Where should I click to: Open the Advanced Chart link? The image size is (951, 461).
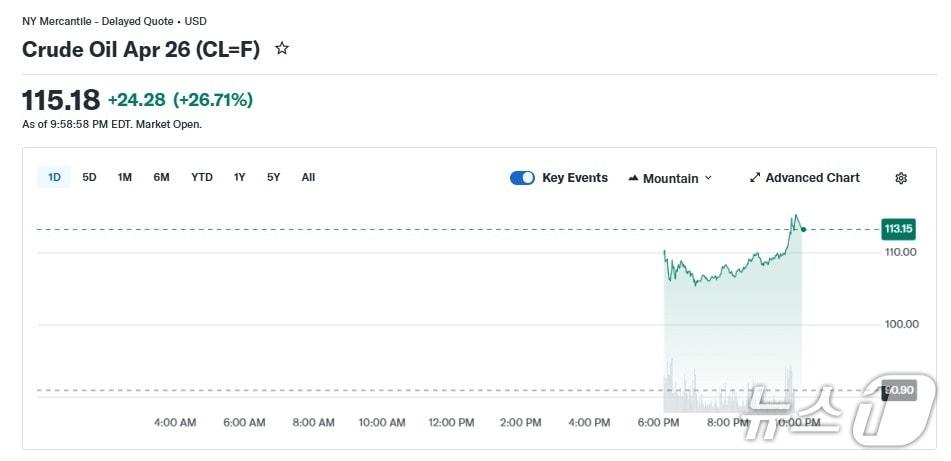[x=812, y=178]
